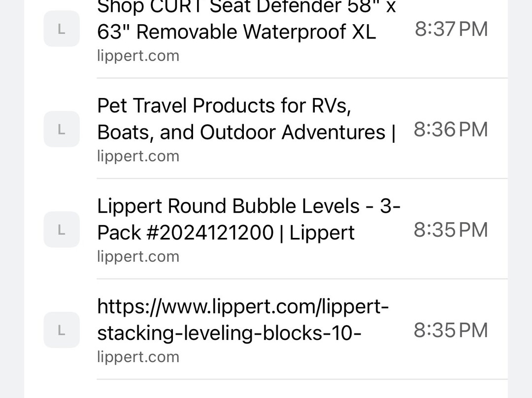Select the 8:36 PM timestamp
The width and height of the screenshot is (532, 398).
tap(451, 129)
